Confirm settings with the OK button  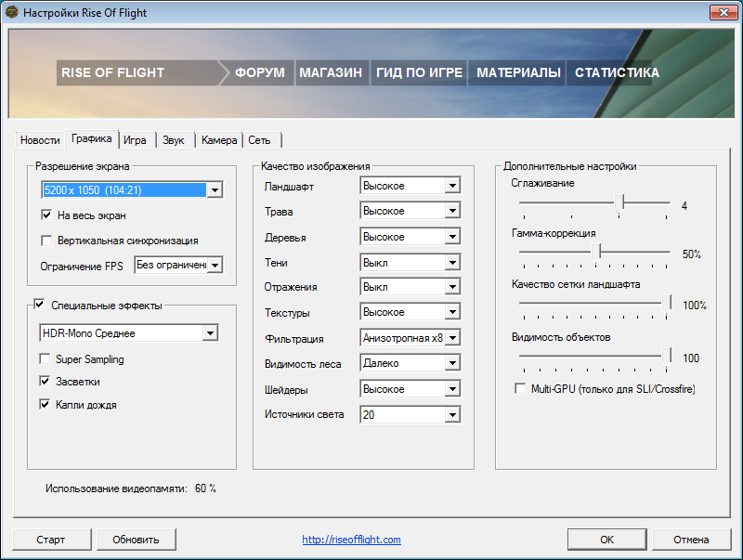(607, 540)
